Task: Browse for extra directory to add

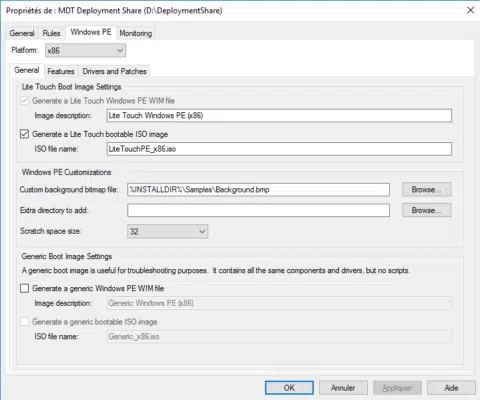Action: click(x=427, y=210)
